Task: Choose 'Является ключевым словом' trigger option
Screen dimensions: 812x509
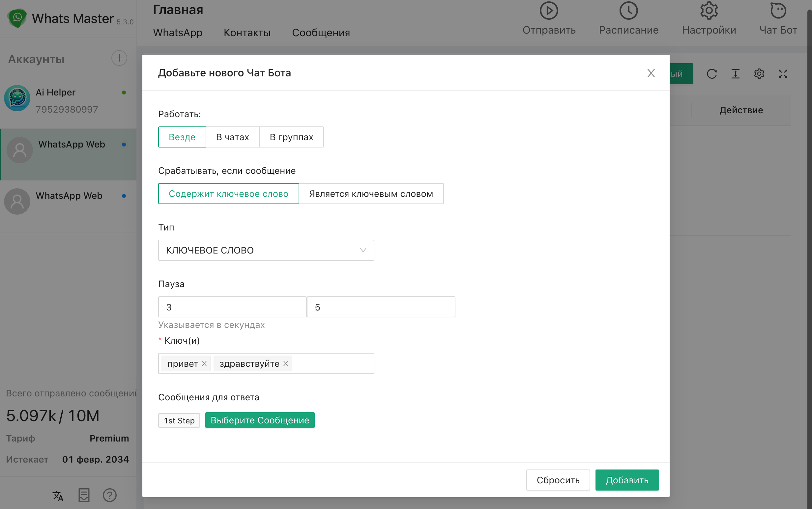Action: coord(371,194)
